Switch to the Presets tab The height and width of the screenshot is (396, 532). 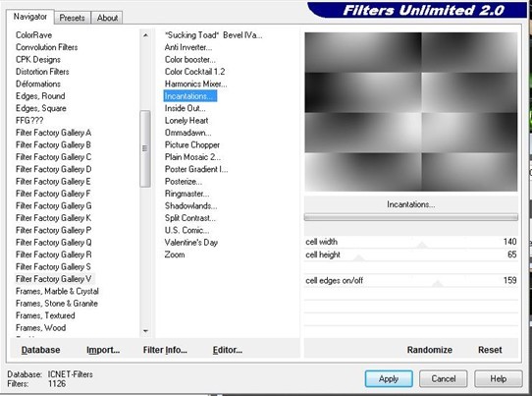click(x=72, y=18)
